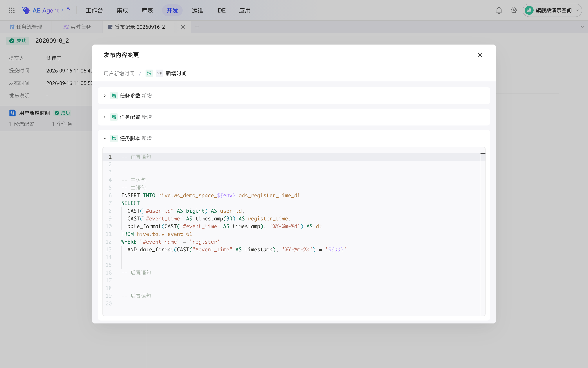
Task: Click the green 旗 workspace avatar
Action: tap(529, 10)
